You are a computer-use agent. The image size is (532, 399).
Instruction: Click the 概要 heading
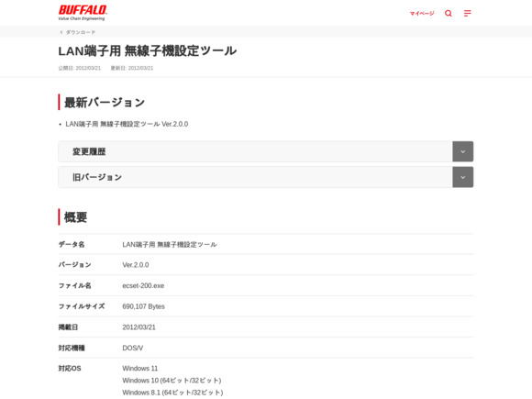click(x=75, y=216)
